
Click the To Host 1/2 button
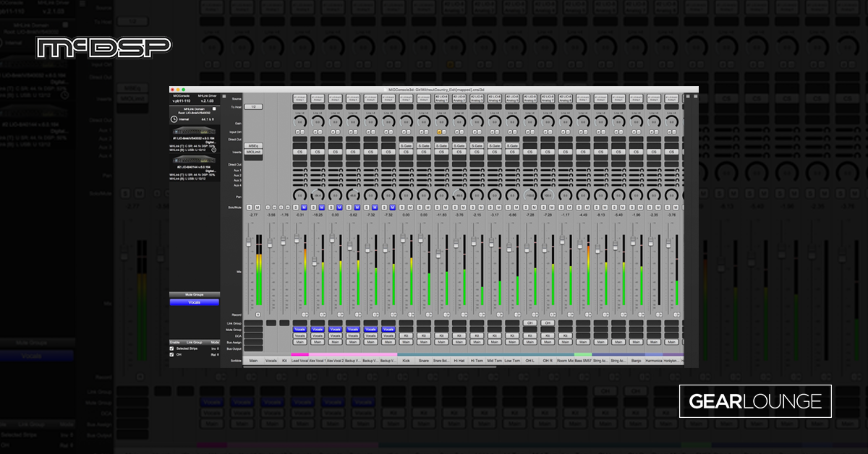coord(253,107)
